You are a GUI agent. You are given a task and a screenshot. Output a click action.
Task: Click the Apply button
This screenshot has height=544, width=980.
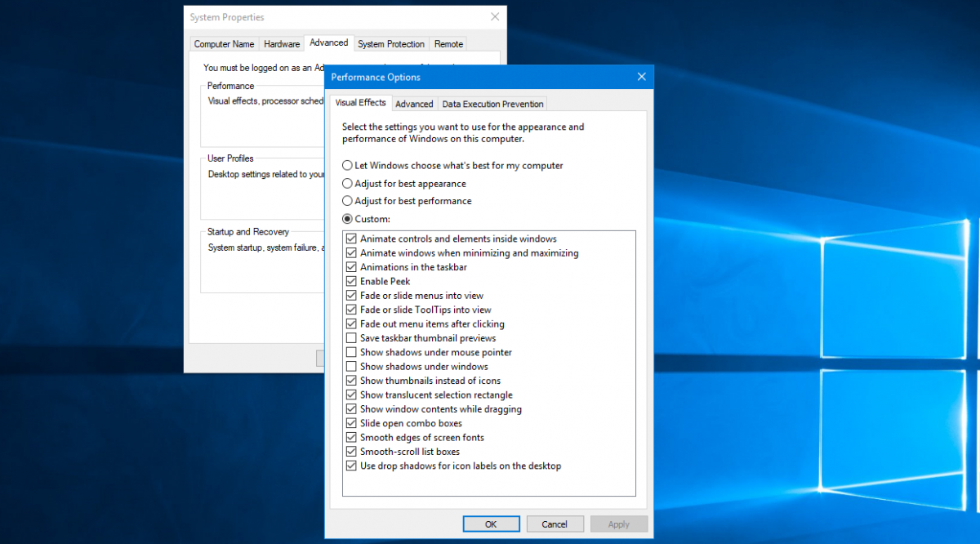click(619, 524)
